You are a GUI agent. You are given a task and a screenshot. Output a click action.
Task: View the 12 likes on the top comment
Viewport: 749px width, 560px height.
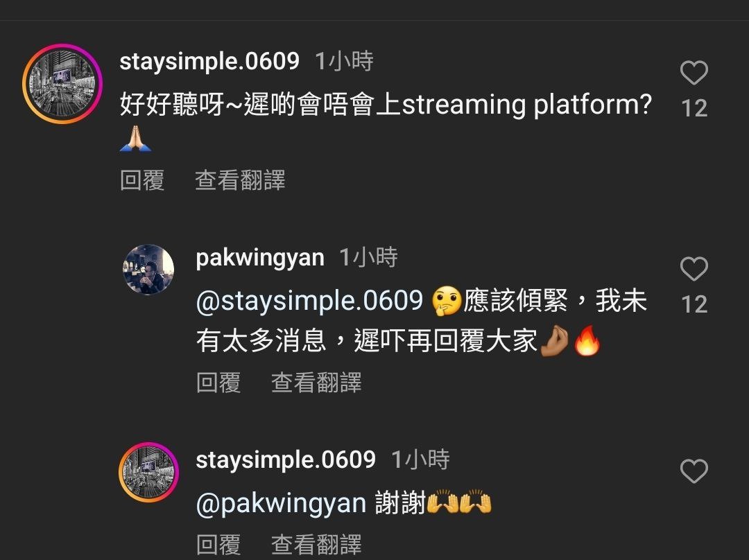click(694, 108)
